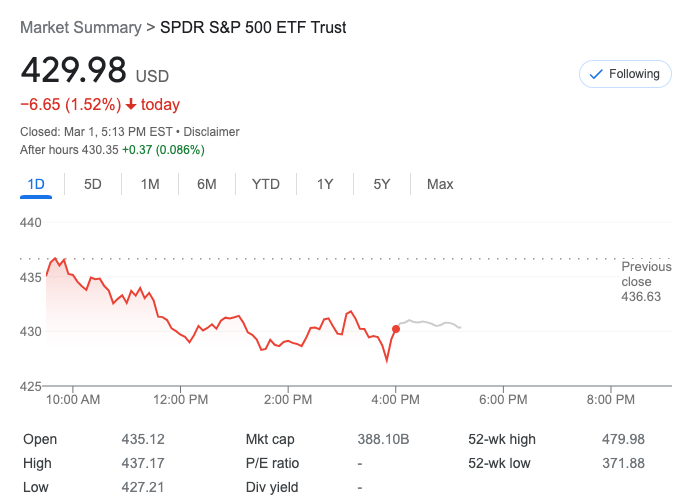Select the 1Y time range
The image size is (691, 504).
coord(325,184)
